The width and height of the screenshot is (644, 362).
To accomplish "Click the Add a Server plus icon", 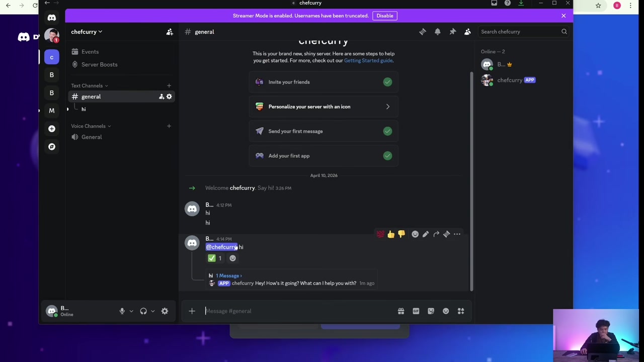I will coord(51,129).
